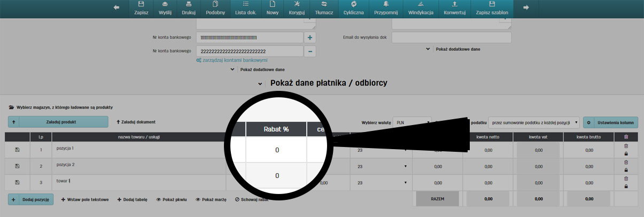The height and width of the screenshot is (217, 644).
Task: Click the Zapisz save icon in toolbar
Action: 141,4
